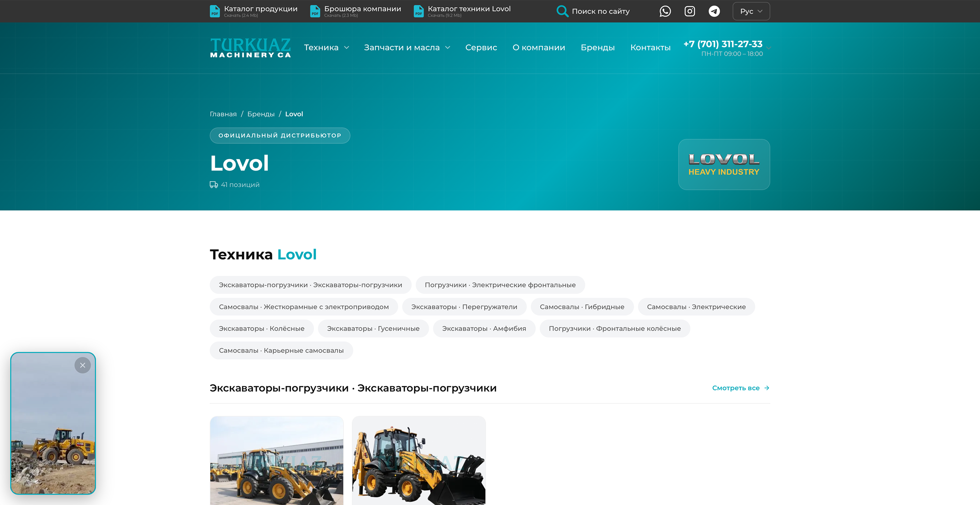Open О компании page

coord(539,48)
